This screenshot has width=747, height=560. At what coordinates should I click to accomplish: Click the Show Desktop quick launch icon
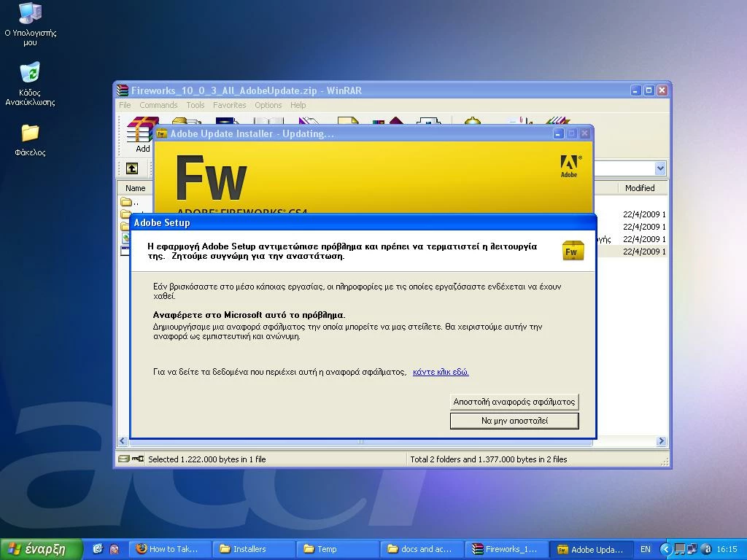click(98, 549)
